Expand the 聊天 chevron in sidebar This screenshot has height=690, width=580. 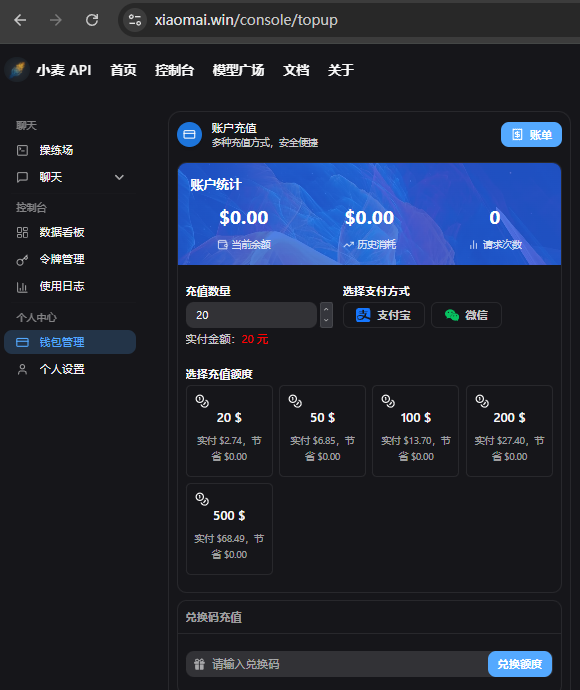119,177
